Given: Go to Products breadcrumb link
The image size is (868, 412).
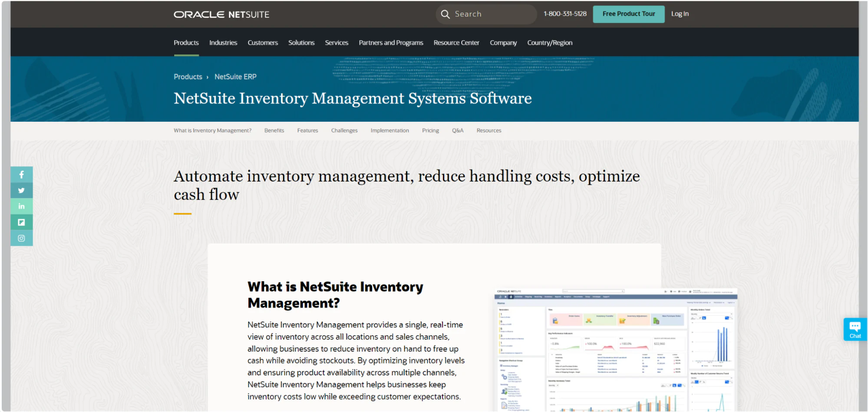Looking at the screenshot, I should 188,77.
